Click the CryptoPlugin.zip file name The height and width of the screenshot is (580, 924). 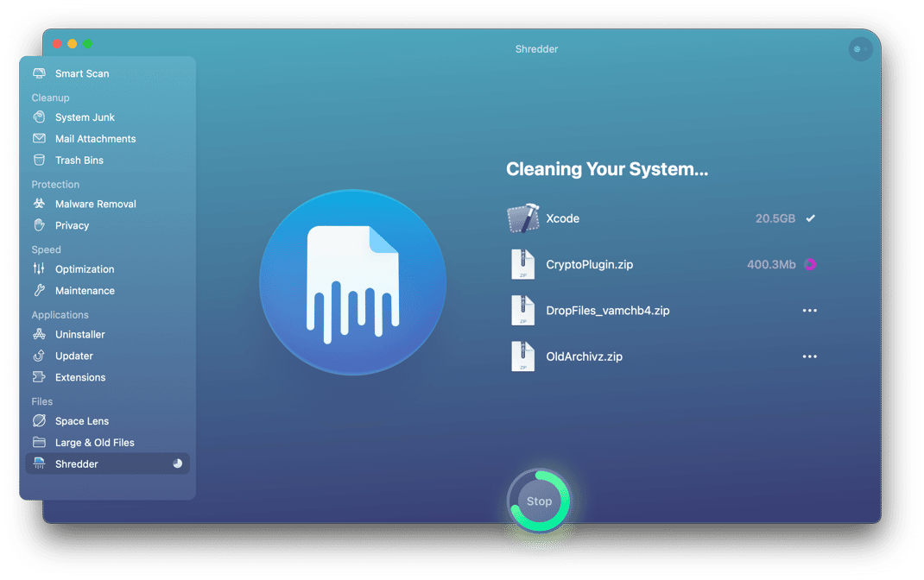[589, 265]
